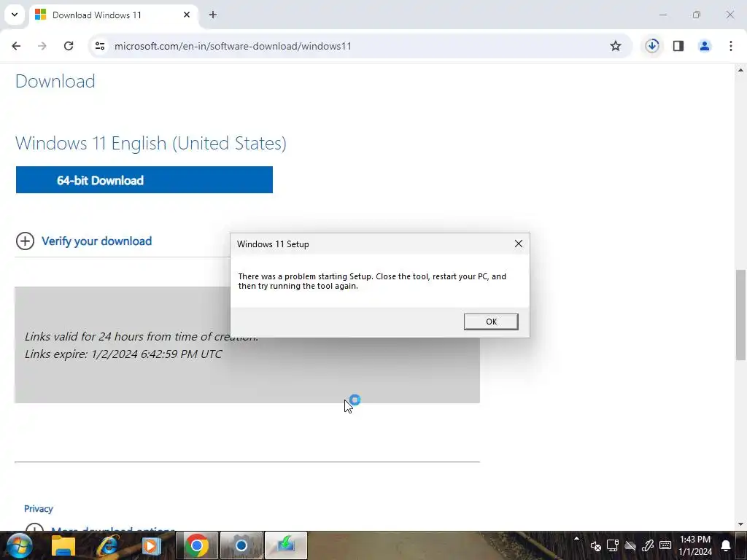This screenshot has height=560, width=747.
Task: Click the 64-bit Download button
Action: (144, 180)
